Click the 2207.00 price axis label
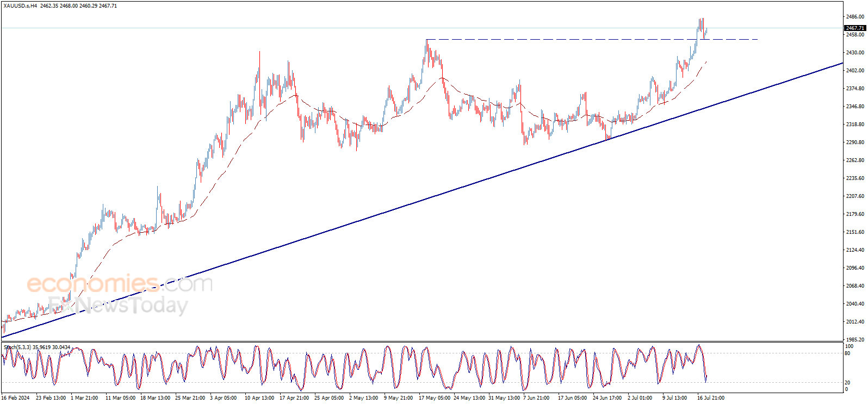The image size is (868, 404). (x=855, y=196)
